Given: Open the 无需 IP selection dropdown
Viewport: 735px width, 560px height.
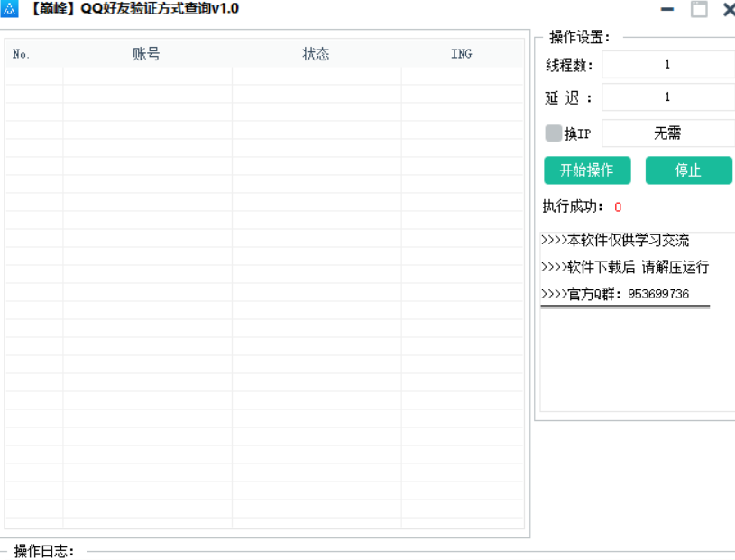Looking at the screenshot, I should pyautogui.click(x=667, y=133).
